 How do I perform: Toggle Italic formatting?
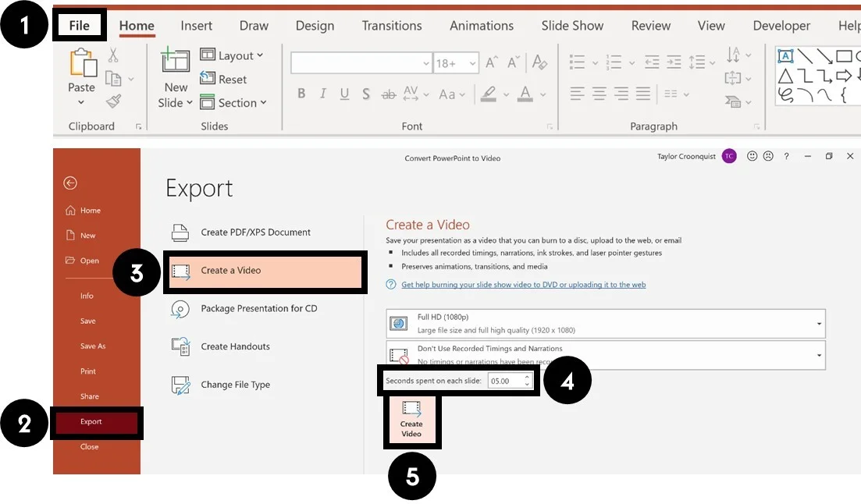pos(323,94)
